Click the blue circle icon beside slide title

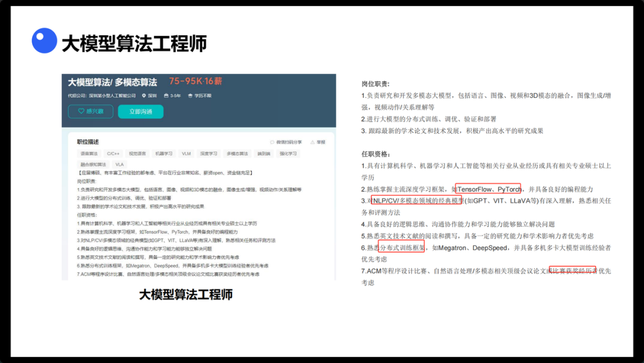pyautogui.click(x=44, y=41)
